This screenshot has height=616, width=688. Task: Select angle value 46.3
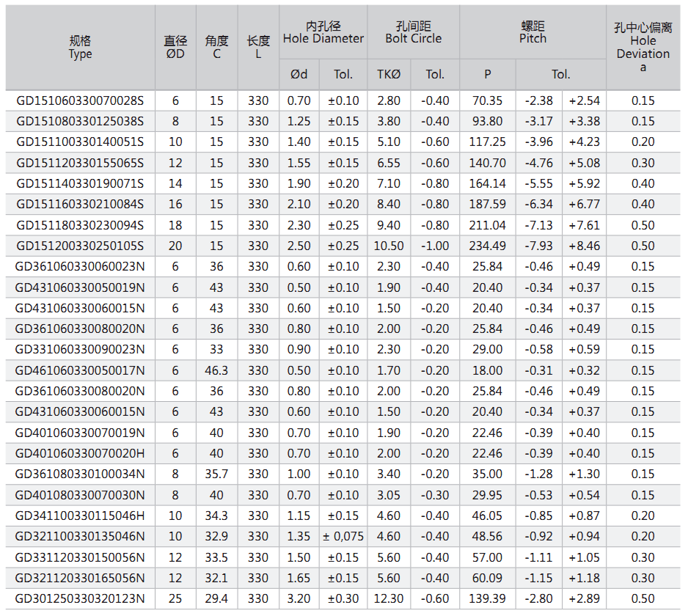point(216,371)
